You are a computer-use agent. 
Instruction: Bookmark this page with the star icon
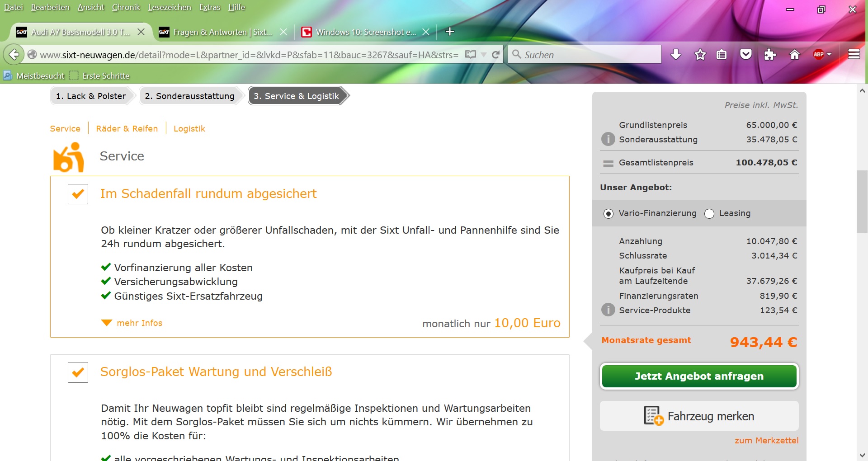coord(700,55)
